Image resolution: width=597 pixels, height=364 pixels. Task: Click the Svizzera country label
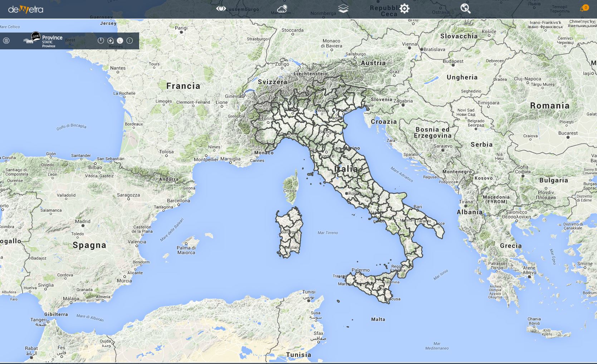[x=273, y=82]
